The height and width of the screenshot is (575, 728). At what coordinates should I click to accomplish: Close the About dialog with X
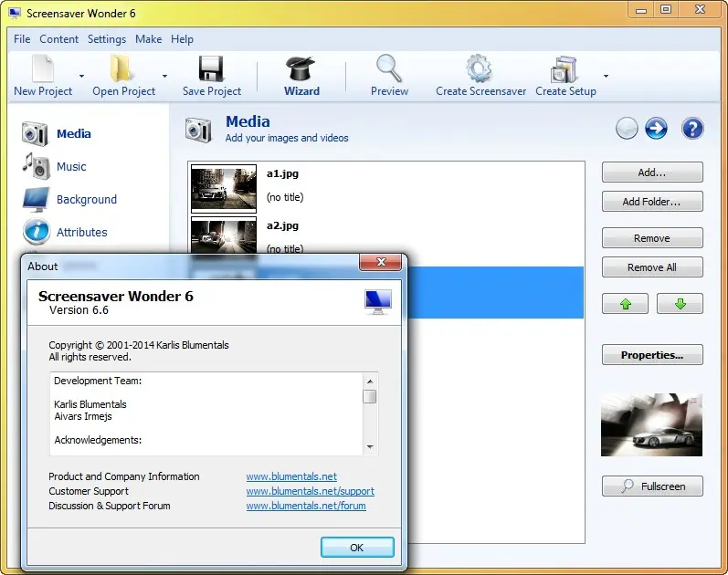point(381,262)
